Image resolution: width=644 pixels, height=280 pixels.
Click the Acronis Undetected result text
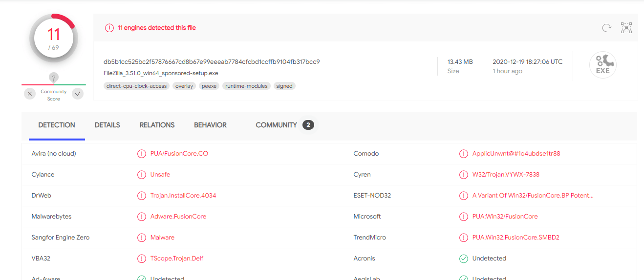click(489, 259)
